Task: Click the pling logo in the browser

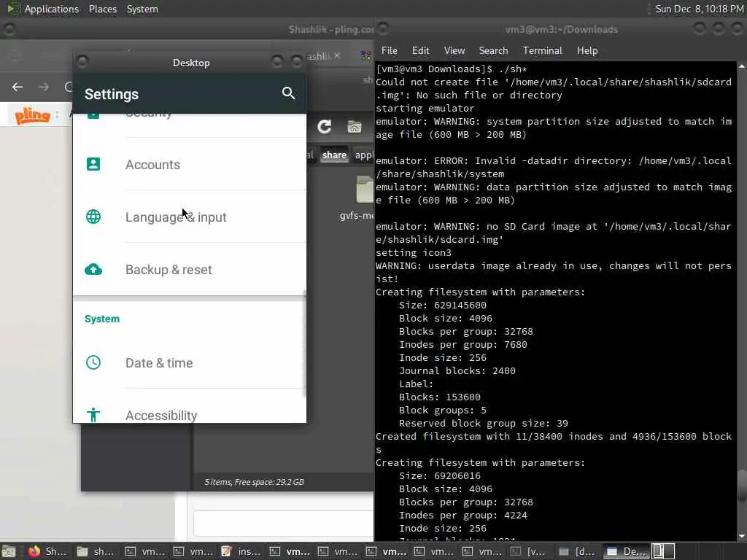Action: pyautogui.click(x=32, y=116)
